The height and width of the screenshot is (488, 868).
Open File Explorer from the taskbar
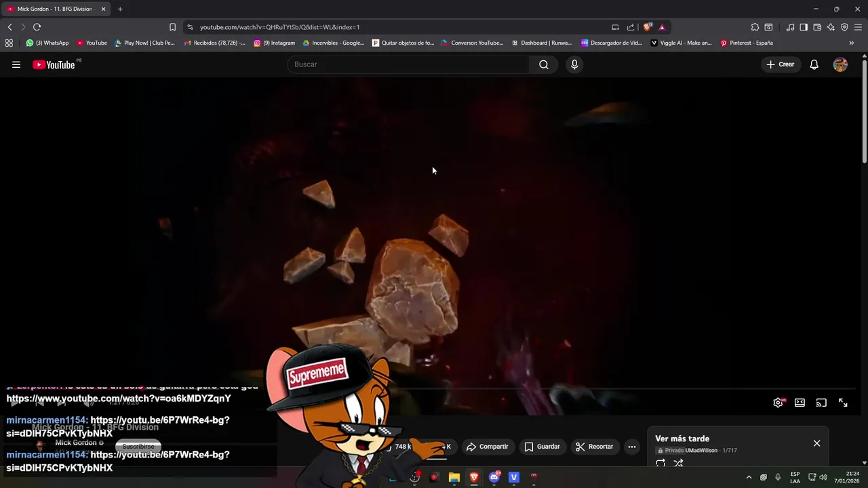pyautogui.click(x=454, y=477)
